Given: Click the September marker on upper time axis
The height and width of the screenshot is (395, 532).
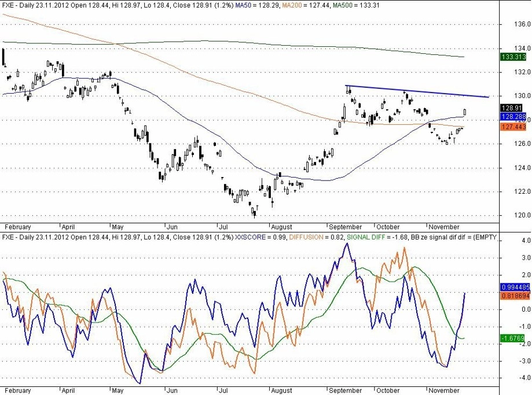Looking at the screenshot, I should coord(346,227).
